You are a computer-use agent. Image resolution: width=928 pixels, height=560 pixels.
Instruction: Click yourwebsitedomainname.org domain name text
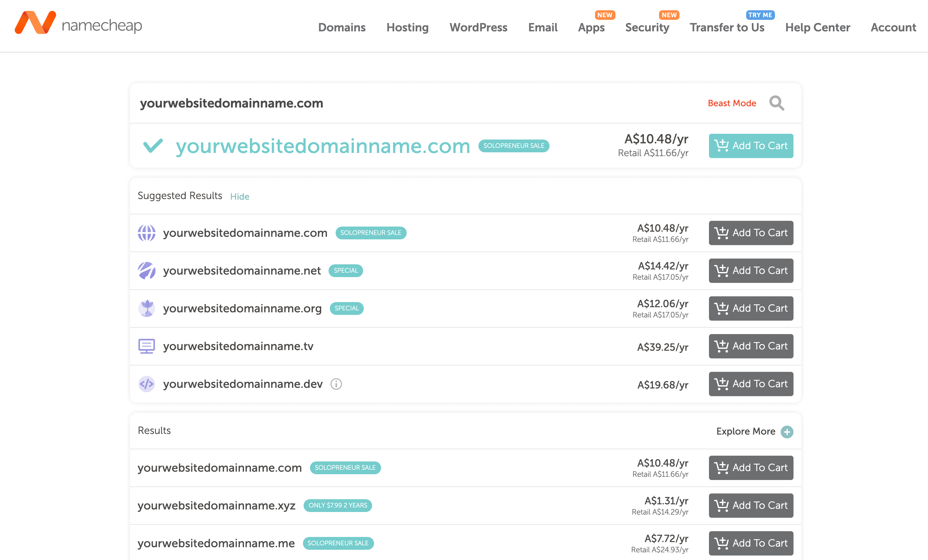(x=242, y=308)
